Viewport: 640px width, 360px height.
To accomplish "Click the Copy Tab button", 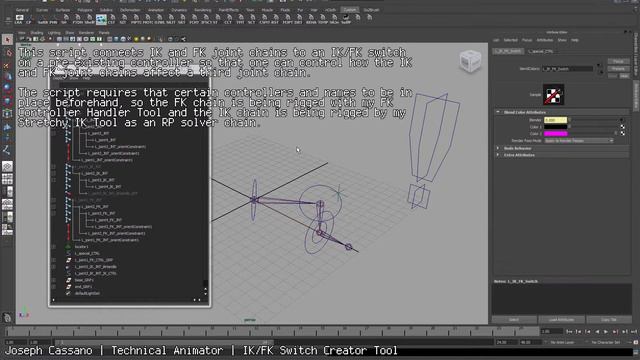I will (609, 320).
